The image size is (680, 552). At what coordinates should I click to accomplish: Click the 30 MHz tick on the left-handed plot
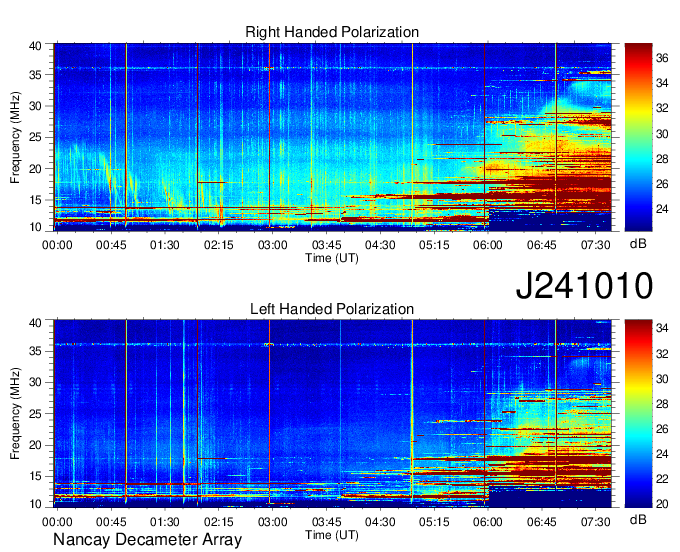[35, 382]
